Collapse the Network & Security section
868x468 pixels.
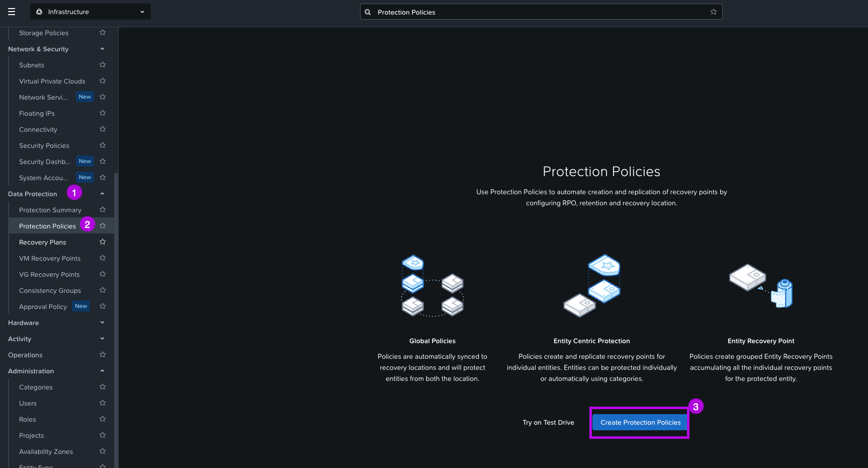102,49
